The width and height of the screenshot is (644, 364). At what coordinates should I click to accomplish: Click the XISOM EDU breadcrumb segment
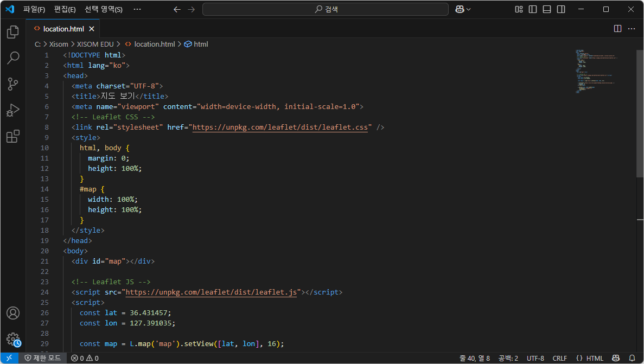tap(95, 44)
